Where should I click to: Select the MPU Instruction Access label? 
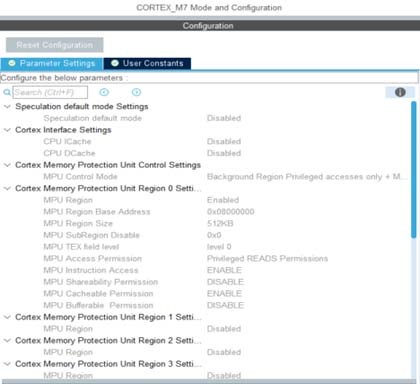click(91, 270)
